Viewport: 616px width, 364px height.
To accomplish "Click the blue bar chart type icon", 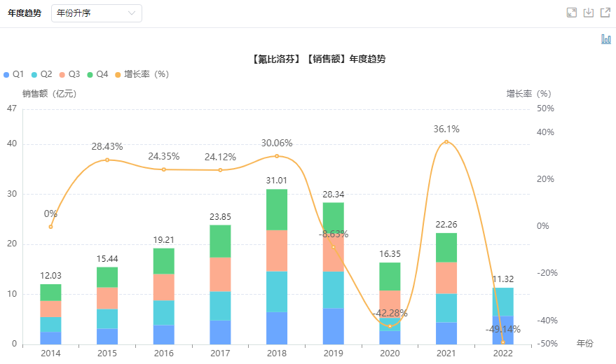I will point(605,39).
